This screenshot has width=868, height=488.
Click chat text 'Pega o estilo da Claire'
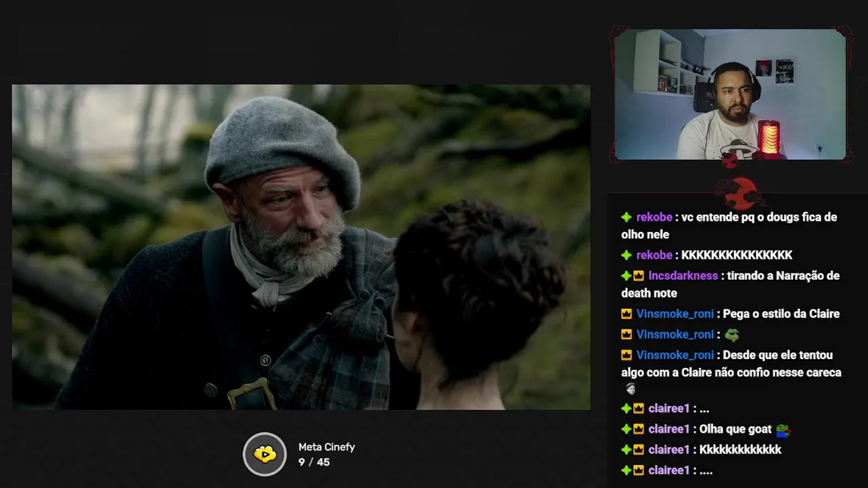pyautogui.click(x=781, y=314)
